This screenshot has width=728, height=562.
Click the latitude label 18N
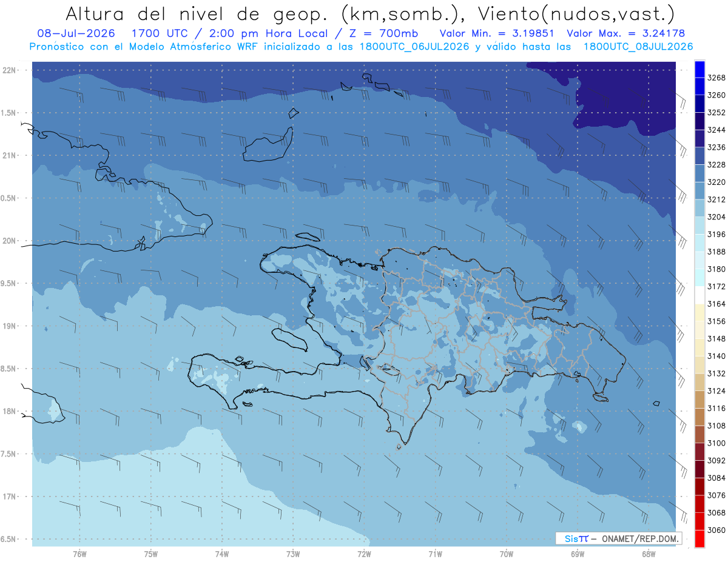pyautogui.click(x=10, y=411)
